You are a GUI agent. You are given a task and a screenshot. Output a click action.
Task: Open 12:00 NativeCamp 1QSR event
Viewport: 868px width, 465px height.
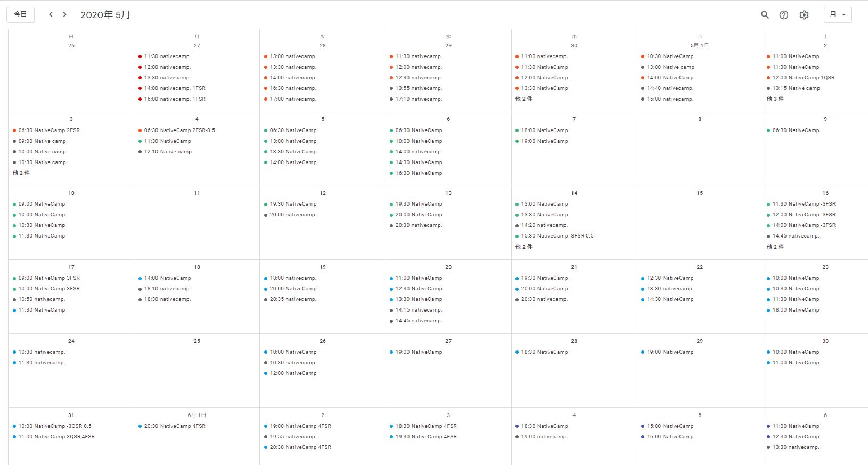(x=803, y=78)
